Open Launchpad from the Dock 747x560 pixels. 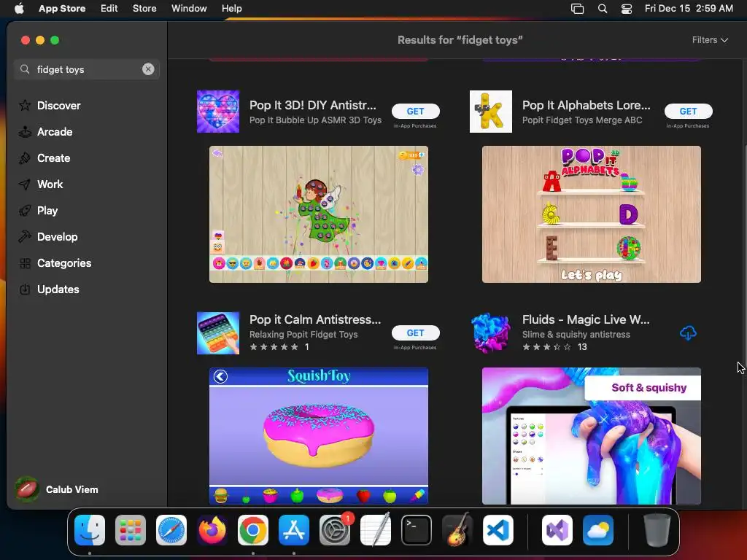point(131,530)
